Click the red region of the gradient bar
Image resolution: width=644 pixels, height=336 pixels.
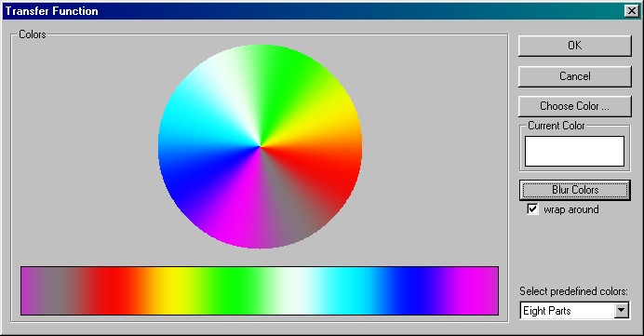point(117,290)
